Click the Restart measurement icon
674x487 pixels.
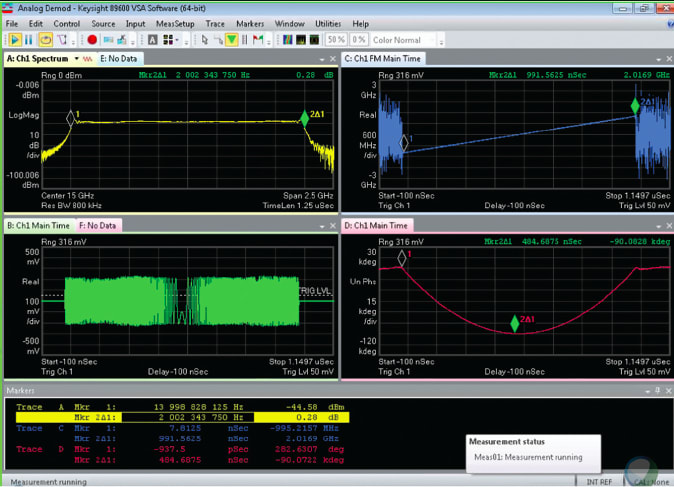coord(46,40)
